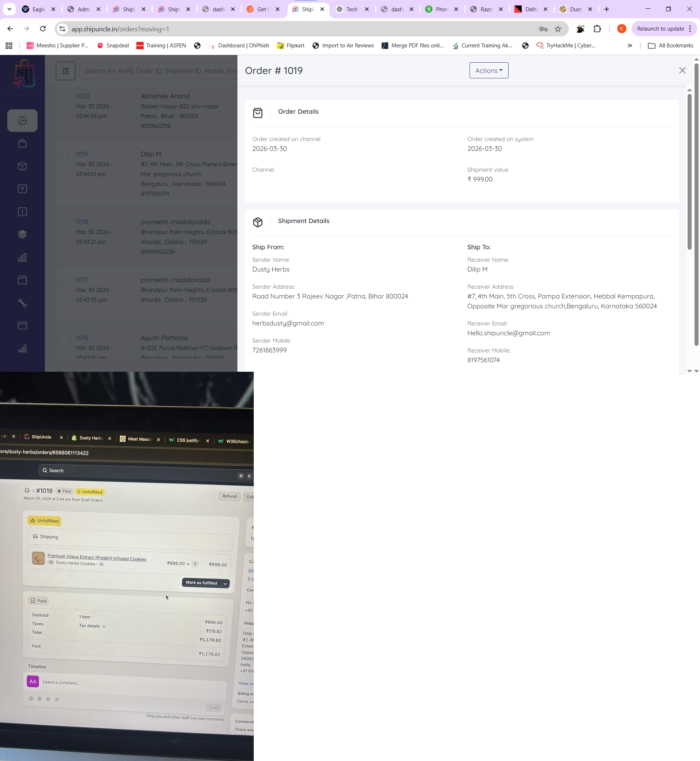Viewport: 700px width, 761px height.
Task: Click the exclamation alert sidebar icon
Action: pos(22,212)
